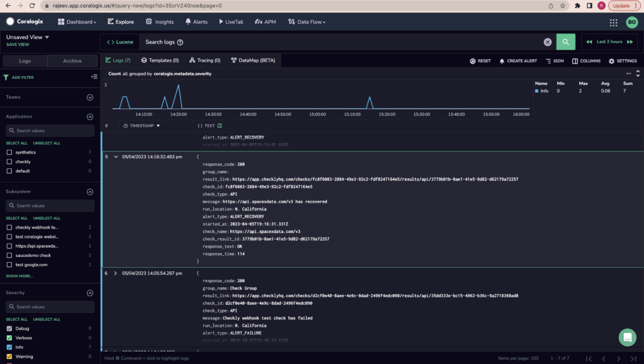The image size is (644, 364).
Task: Collapse log row 5 chevron
Action: coord(116,157)
